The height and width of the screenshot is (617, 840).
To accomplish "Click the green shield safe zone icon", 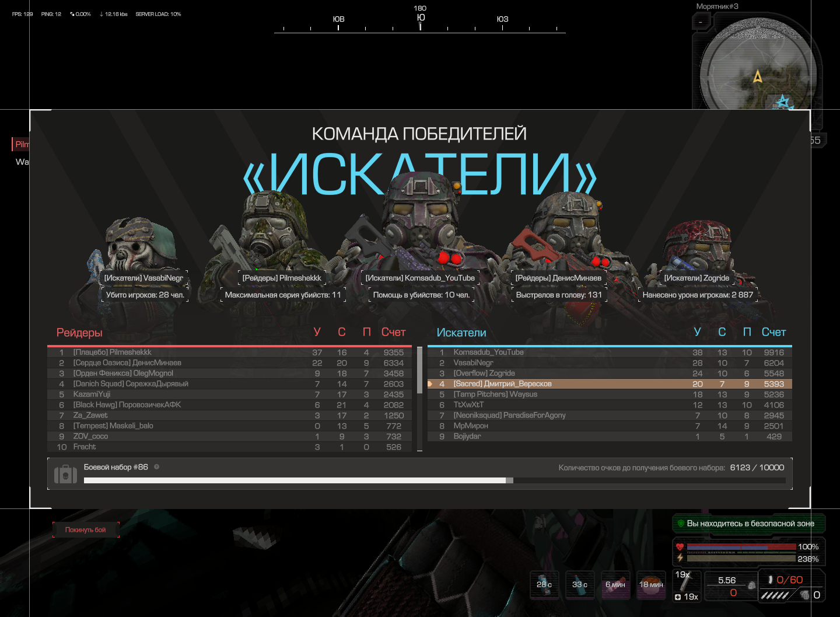I will [681, 523].
